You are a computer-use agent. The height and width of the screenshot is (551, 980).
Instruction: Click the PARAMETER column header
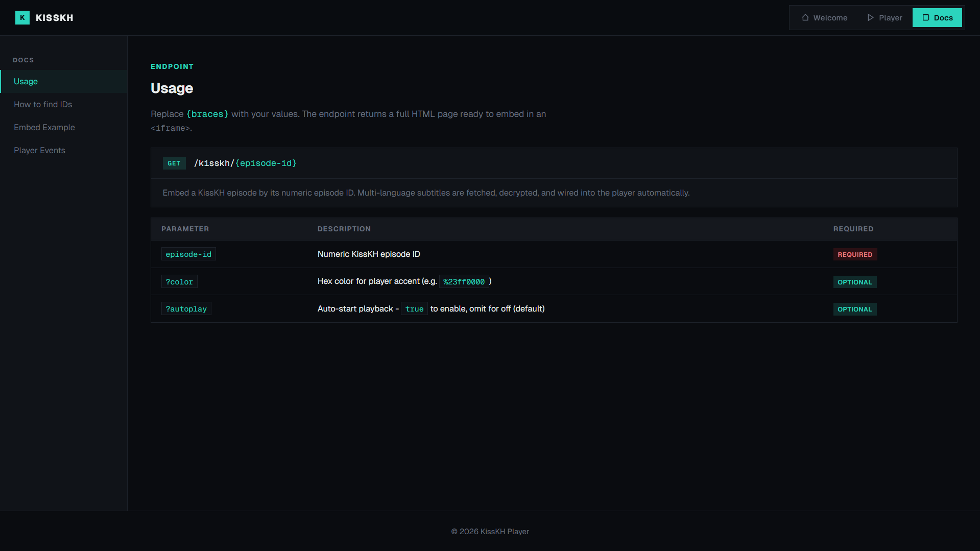point(185,229)
